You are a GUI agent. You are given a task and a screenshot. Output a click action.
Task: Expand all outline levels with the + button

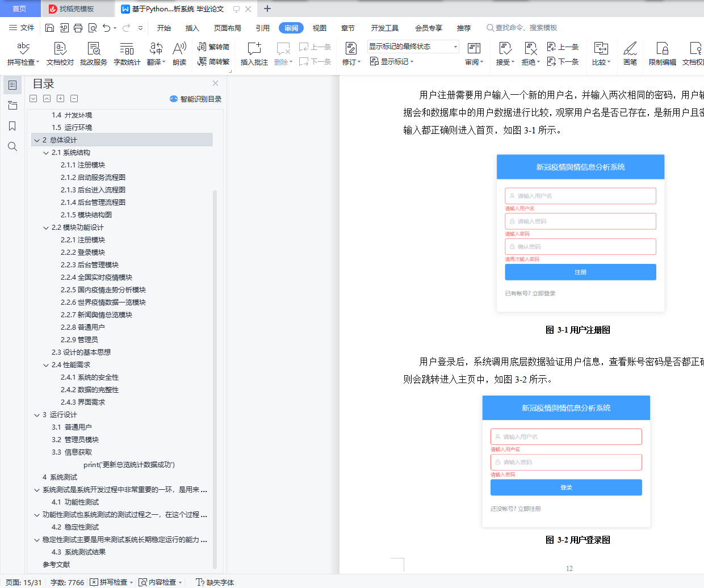(x=61, y=99)
